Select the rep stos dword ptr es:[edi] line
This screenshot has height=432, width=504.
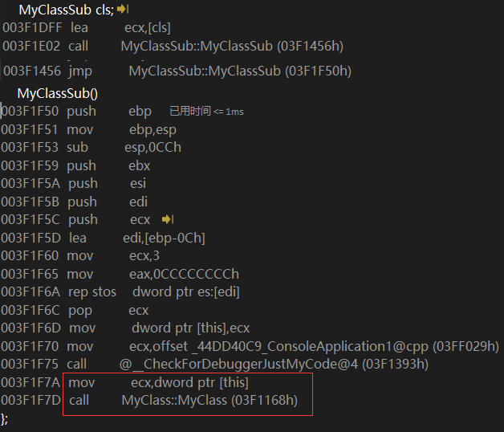coord(120,292)
